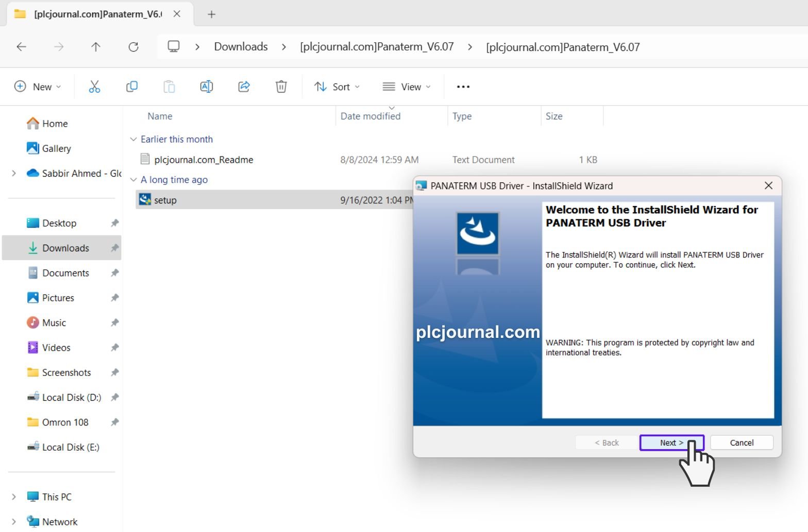Click the pin icon beside Pictures
808x532 pixels.
point(114,298)
